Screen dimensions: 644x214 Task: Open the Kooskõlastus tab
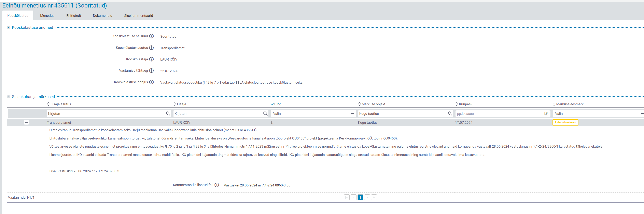tap(18, 15)
